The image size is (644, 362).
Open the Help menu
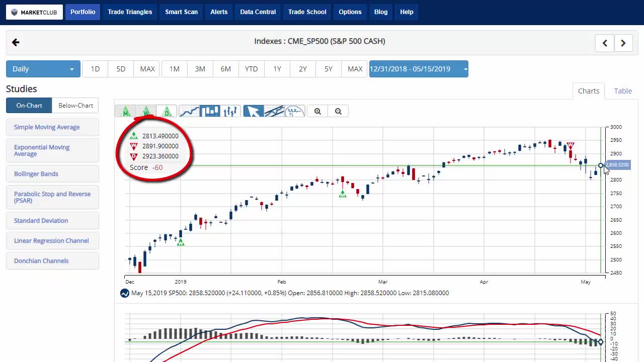(x=407, y=12)
